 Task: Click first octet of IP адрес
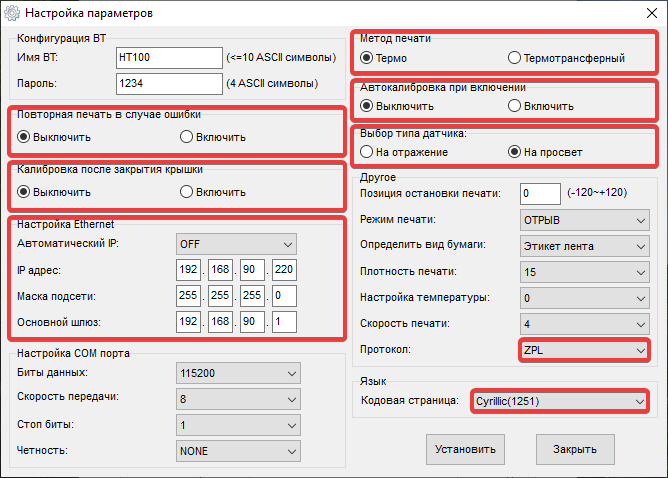pos(188,270)
